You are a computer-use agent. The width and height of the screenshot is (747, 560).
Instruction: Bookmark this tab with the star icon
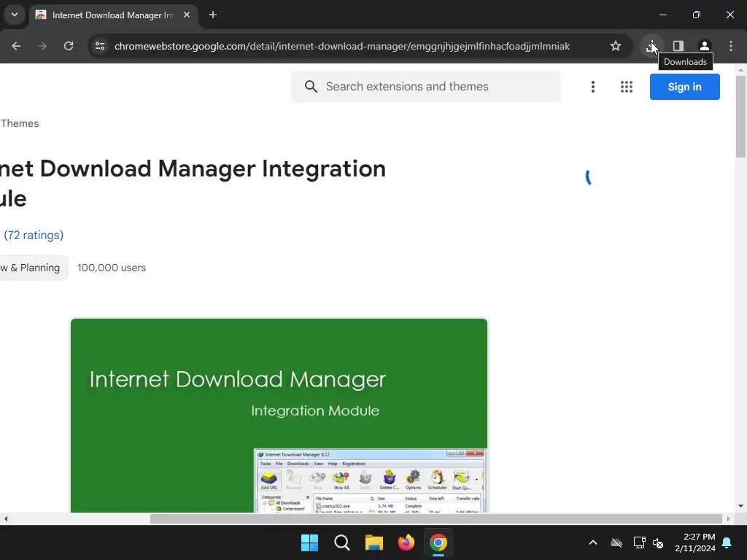point(616,46)
